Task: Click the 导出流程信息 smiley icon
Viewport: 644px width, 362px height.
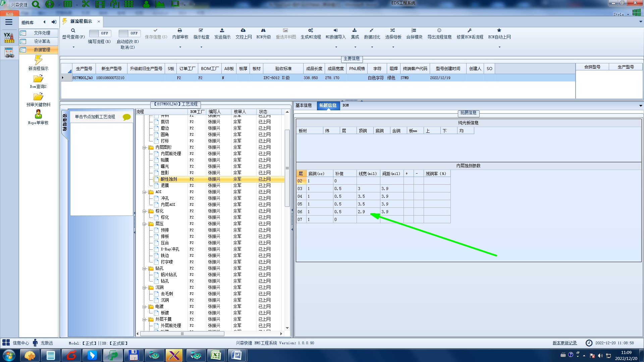Action: (x=439, y=31)
